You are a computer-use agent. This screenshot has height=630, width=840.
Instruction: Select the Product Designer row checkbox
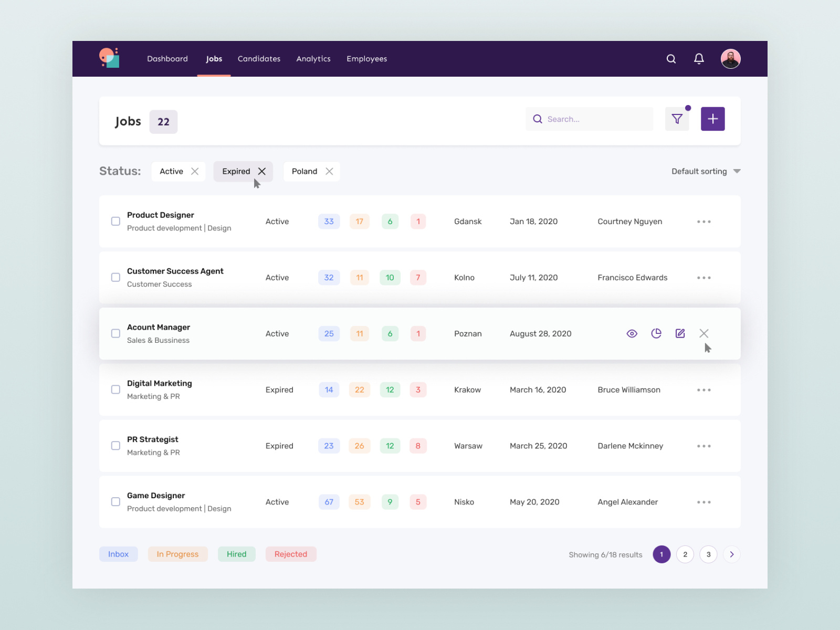tap(115, 221)
